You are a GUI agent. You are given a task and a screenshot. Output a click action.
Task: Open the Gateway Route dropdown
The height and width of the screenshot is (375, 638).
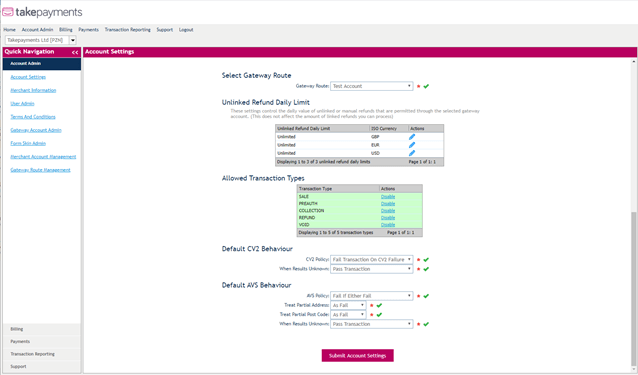(371, 86)
